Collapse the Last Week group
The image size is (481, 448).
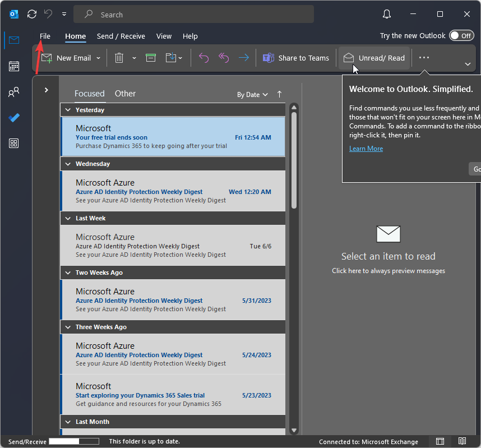68,218
